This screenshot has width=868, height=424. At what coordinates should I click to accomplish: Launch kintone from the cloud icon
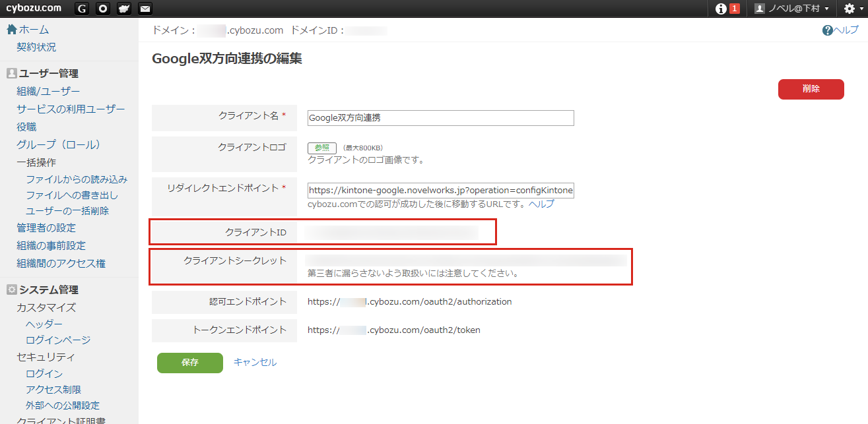tap(124, 9)
